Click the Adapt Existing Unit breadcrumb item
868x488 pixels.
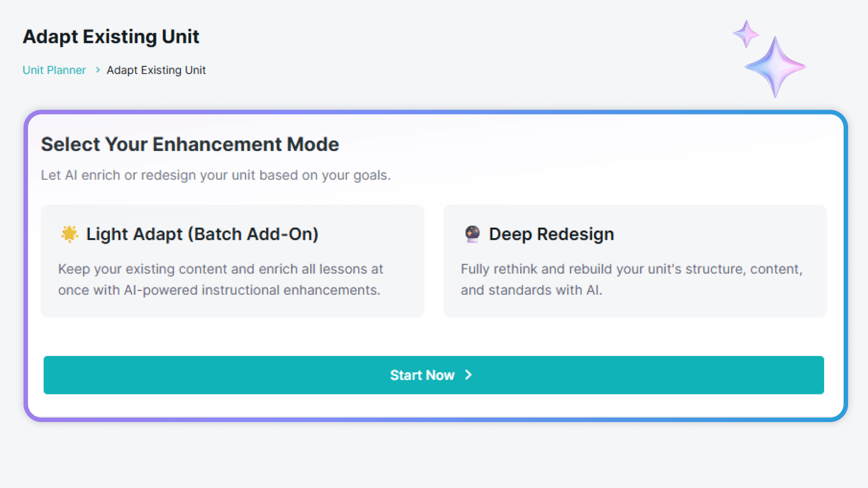click(156, 70)
